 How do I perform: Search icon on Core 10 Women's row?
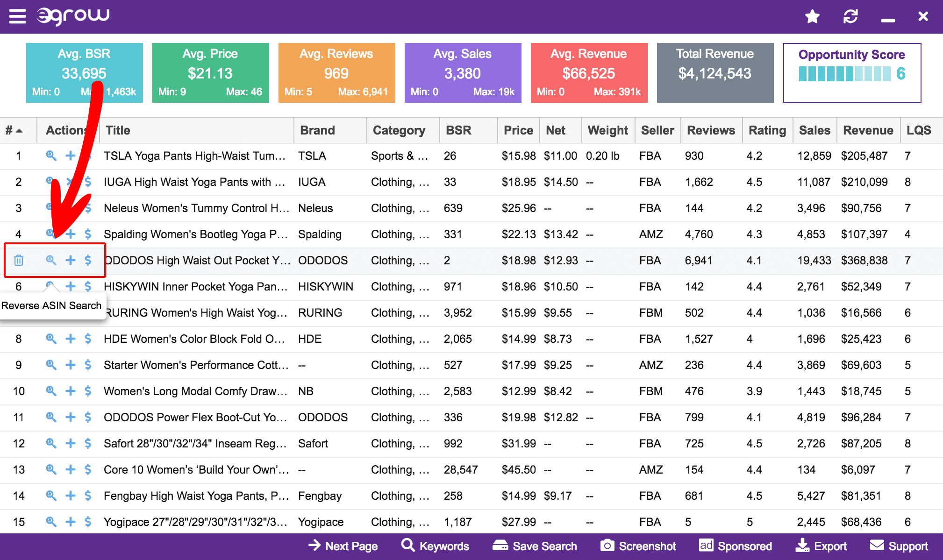(51, 469)
